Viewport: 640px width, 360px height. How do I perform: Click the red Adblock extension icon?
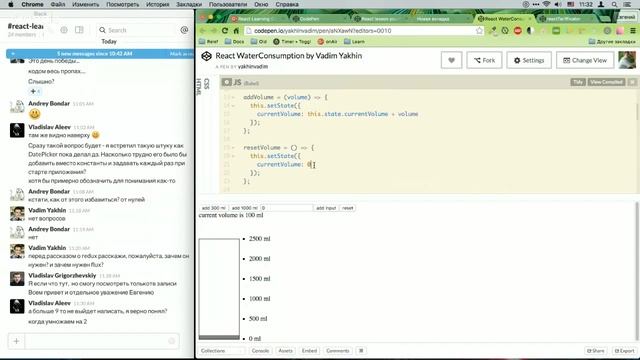[518, 31]
